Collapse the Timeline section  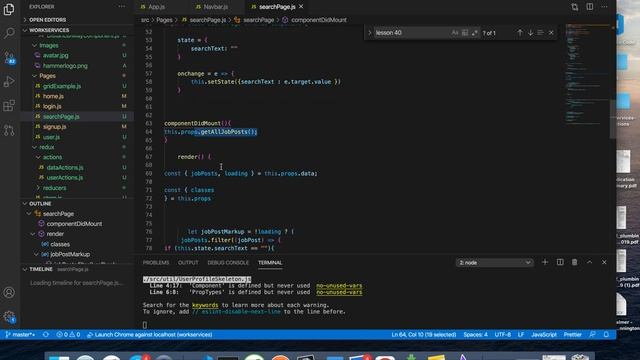(x=78, y=269)
